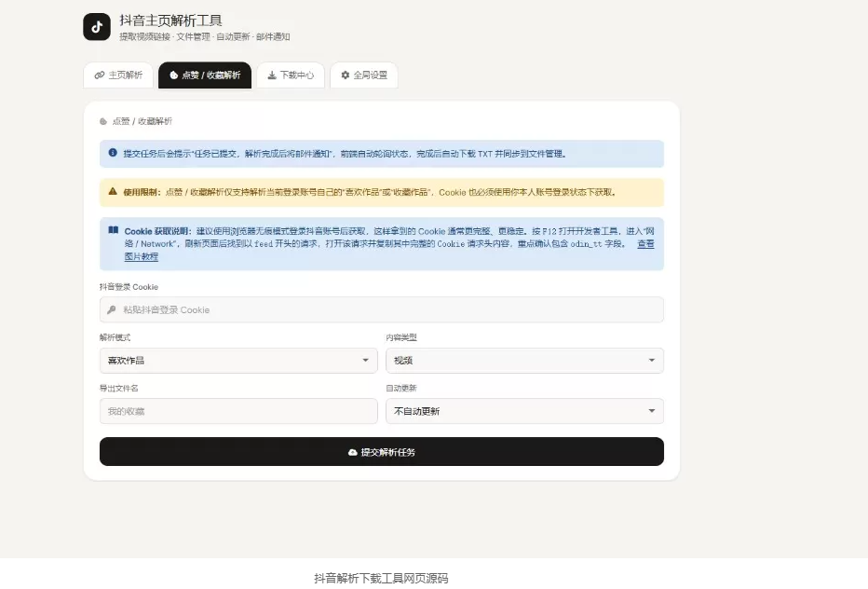The image size is (868, 589).
Task: Click the gear icon on 全局设置 tab
Action: (346, 75)
